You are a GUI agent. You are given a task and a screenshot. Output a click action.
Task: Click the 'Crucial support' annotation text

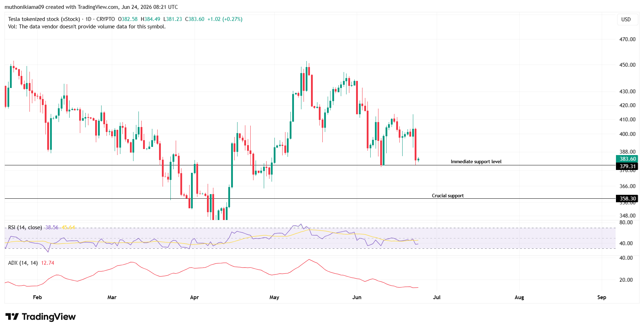coord(448,196)
